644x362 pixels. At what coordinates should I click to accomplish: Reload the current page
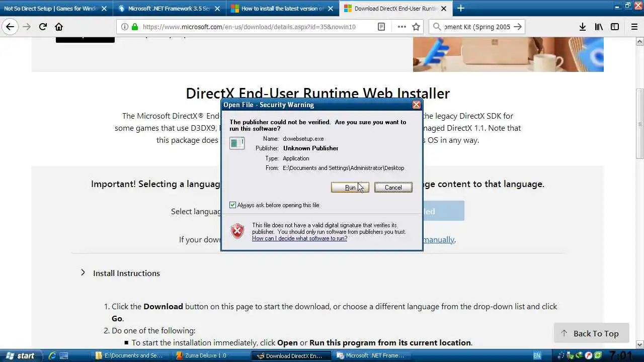[x=43, y=27]
